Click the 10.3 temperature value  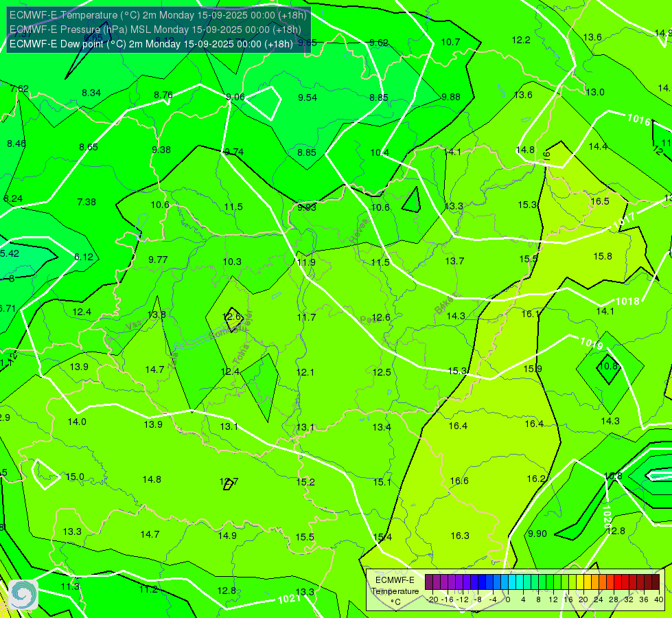[x=232, y=262]
